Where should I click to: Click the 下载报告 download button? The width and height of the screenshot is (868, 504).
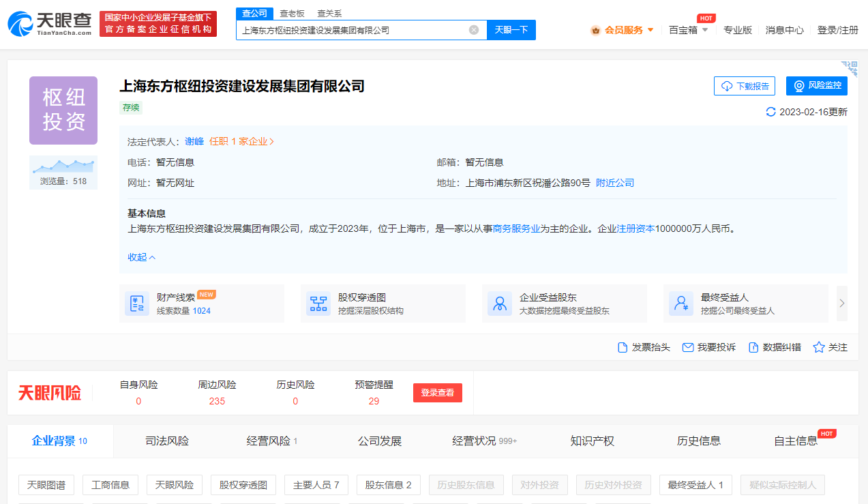pyautogui.click(x=745, y=86)
